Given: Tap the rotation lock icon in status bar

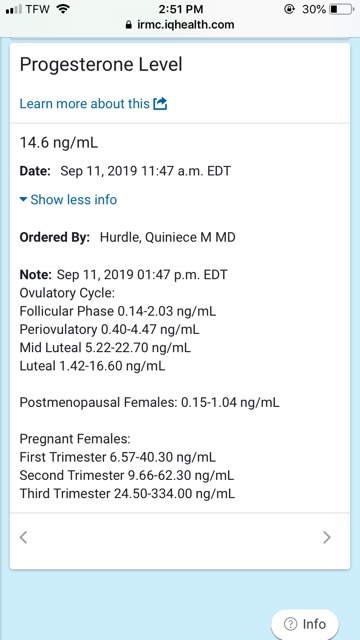Looking at the screenshot, I should coord(289,9).
